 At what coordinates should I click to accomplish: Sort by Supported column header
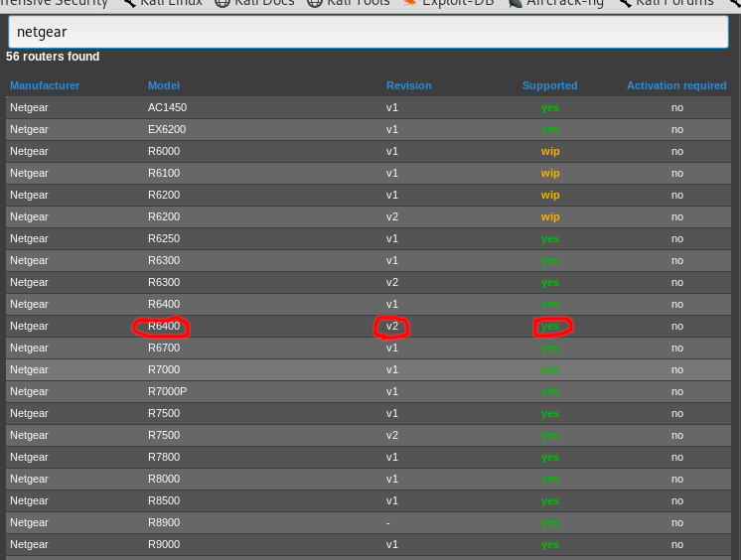tap(549, 85)
